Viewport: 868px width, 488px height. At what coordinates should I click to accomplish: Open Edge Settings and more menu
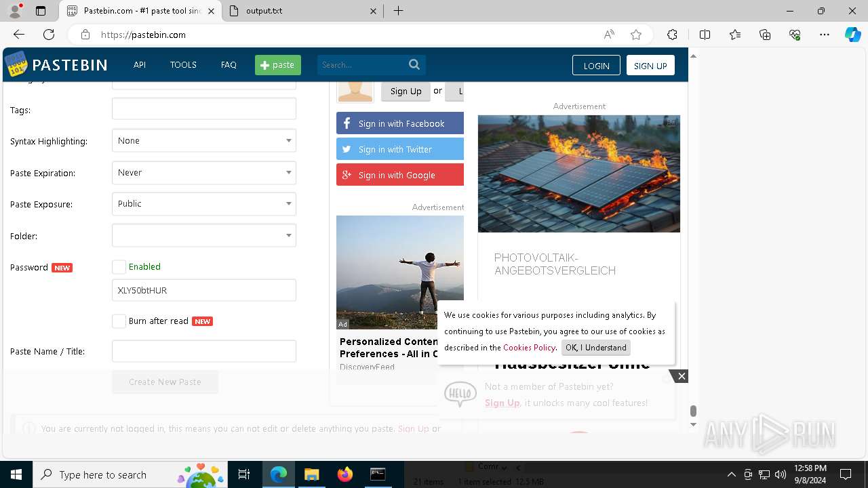point(825,35)
